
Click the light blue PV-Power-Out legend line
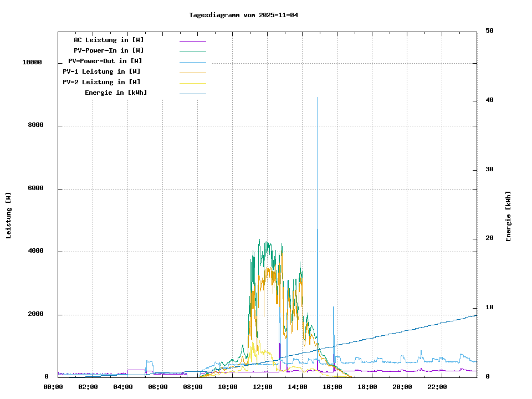click(x=192, y=62)
